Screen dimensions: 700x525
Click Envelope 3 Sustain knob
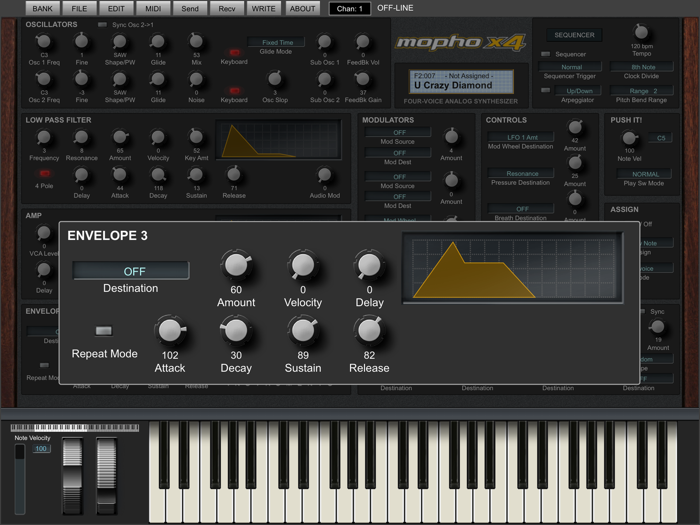[303, 331]
